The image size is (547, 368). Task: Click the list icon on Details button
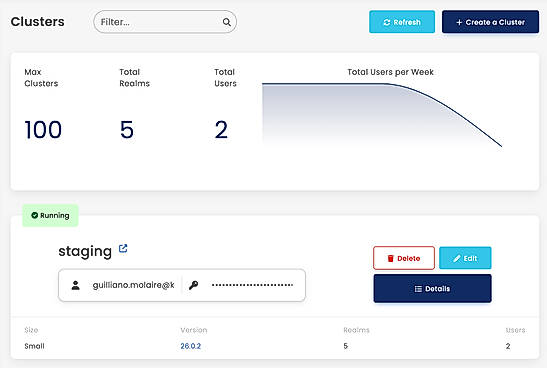418,289
